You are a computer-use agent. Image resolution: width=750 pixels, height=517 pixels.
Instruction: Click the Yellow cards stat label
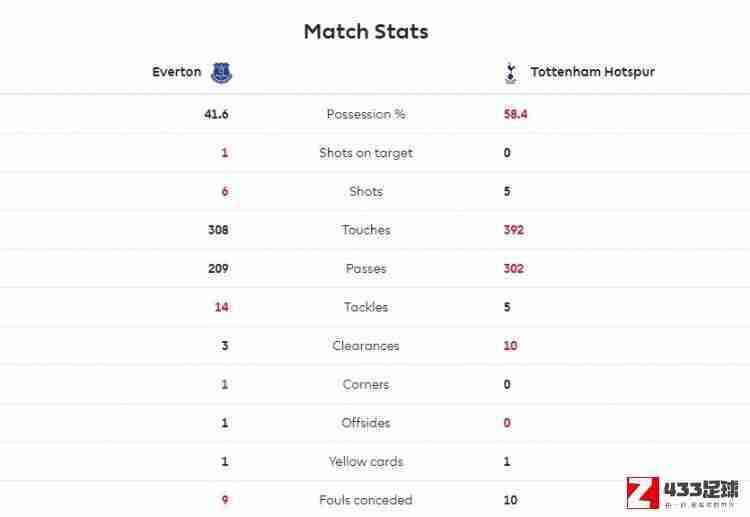point(366,462)
